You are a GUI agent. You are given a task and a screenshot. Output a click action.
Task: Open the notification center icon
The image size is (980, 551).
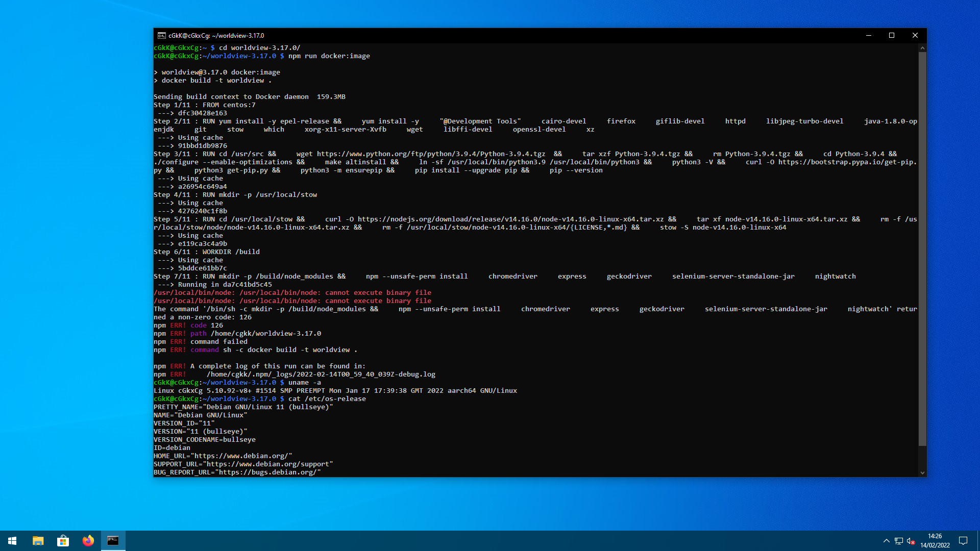(x=963, y=541)
